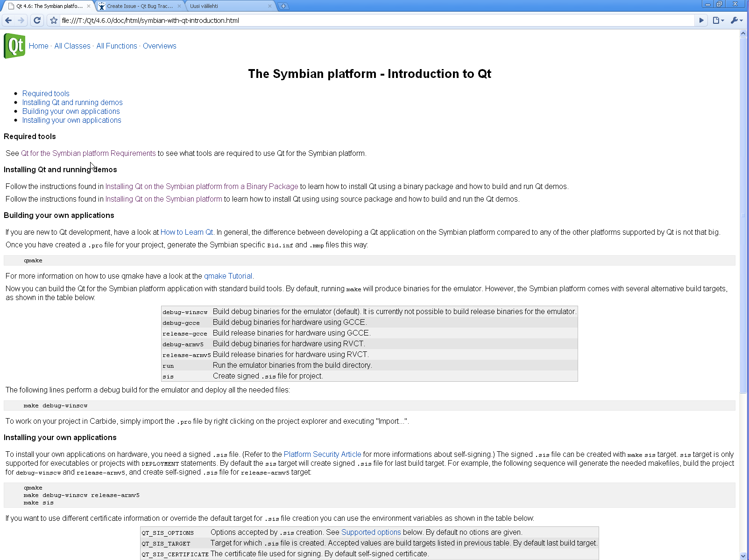The width and height of the screenshot is (749, 560).
Task: Click the scrollbar down arrow
Action: (x=743, y=556)
